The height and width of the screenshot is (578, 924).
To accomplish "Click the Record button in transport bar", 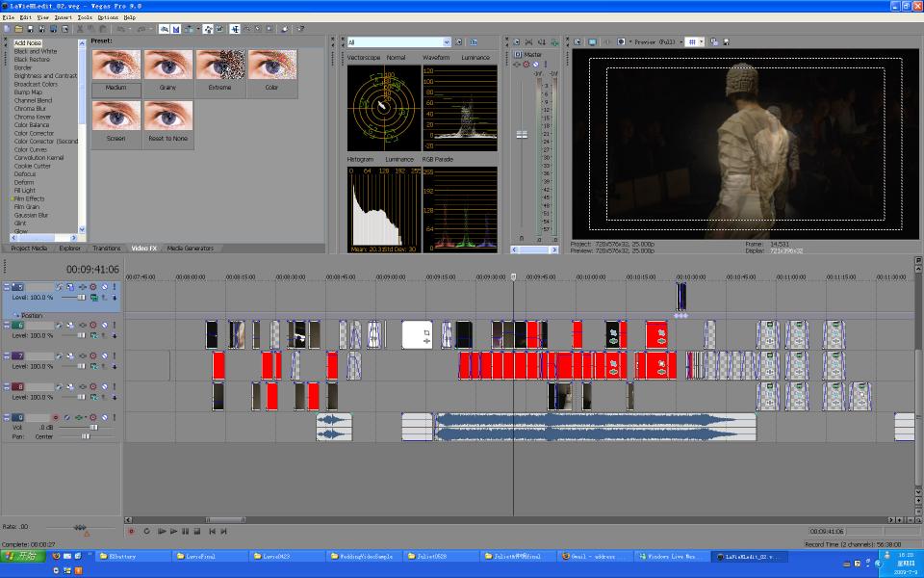I will pos(132,531).
